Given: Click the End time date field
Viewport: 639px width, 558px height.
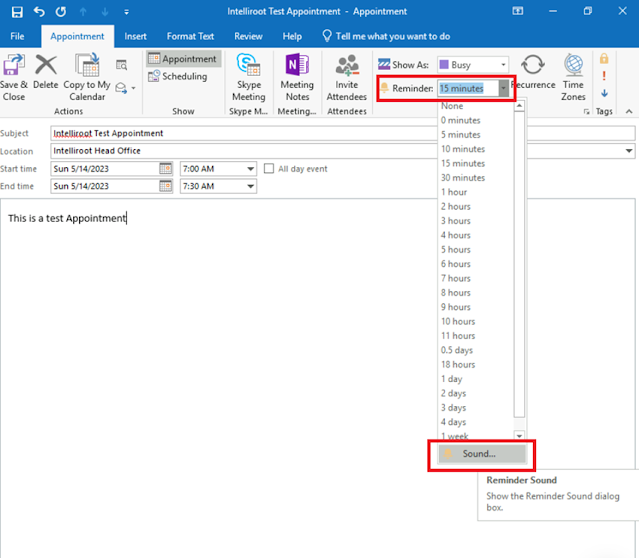Looking at the screenshot, I should pyautogui.click(x=104, y=186).
